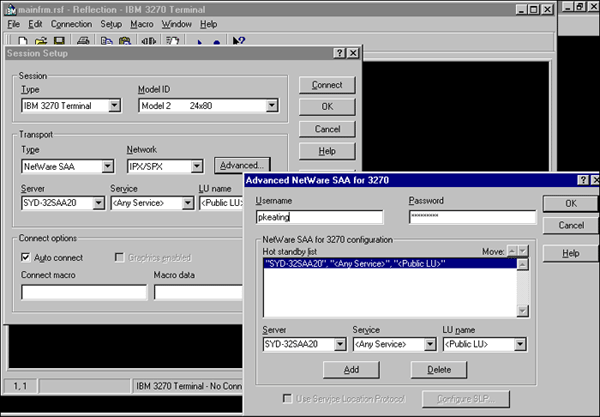
Task: Click OK in Session Setup dialog
Action: pos(327,107)
